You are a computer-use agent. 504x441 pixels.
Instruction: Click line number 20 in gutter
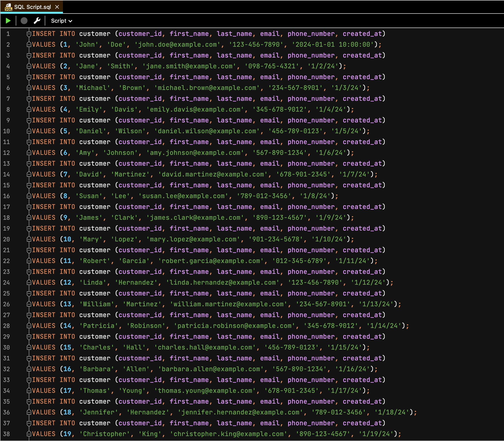pos(6,239)
